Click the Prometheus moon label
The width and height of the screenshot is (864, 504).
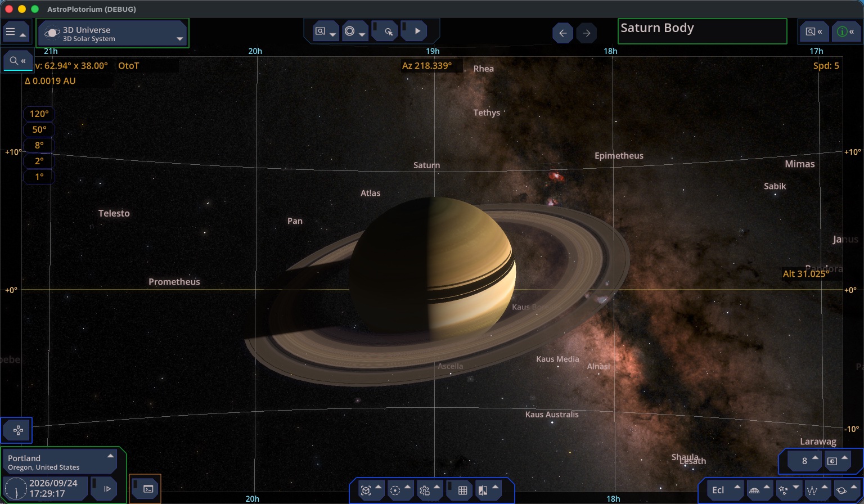click(x=174, y=282)
